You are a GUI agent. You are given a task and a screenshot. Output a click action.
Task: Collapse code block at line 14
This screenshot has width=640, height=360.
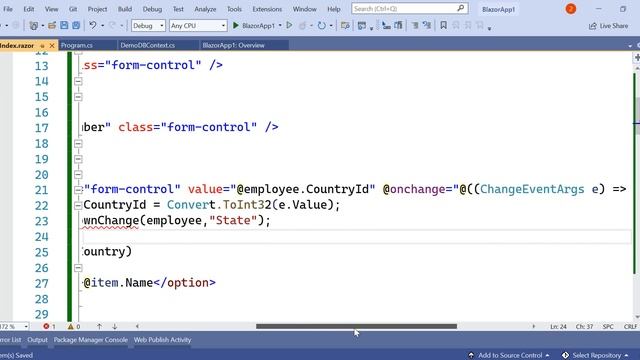[x=78, y=81]
